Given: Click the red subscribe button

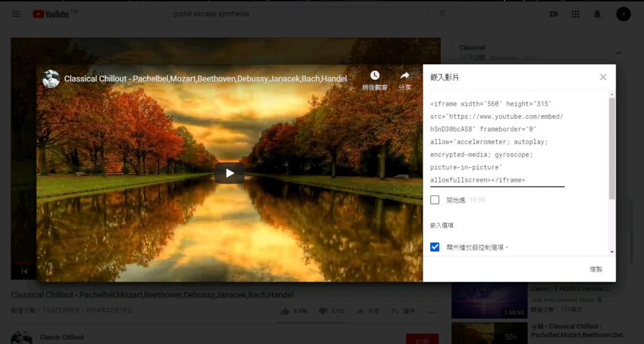Looking at the screenshot, I should pos(422,339).
